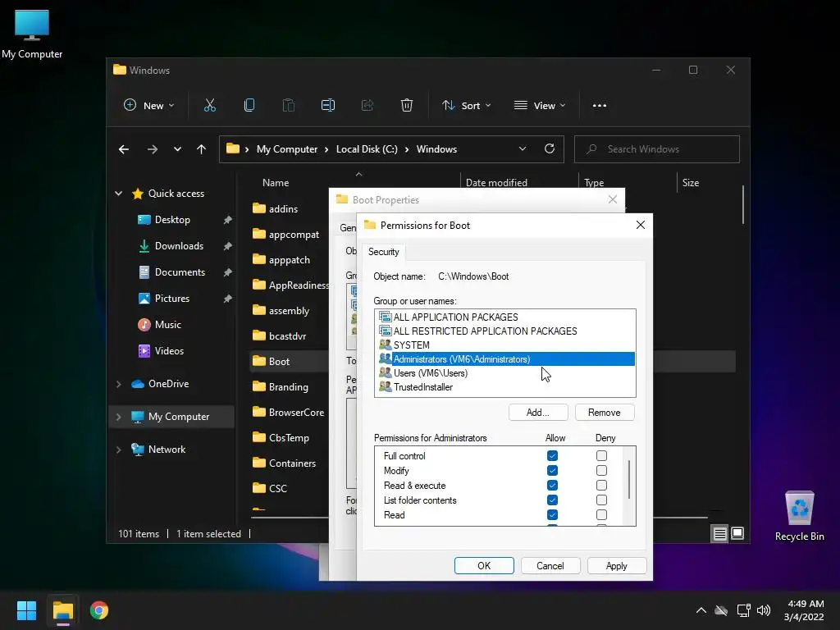
Task: Check Deny for Full control
Action: click(601, 456)
